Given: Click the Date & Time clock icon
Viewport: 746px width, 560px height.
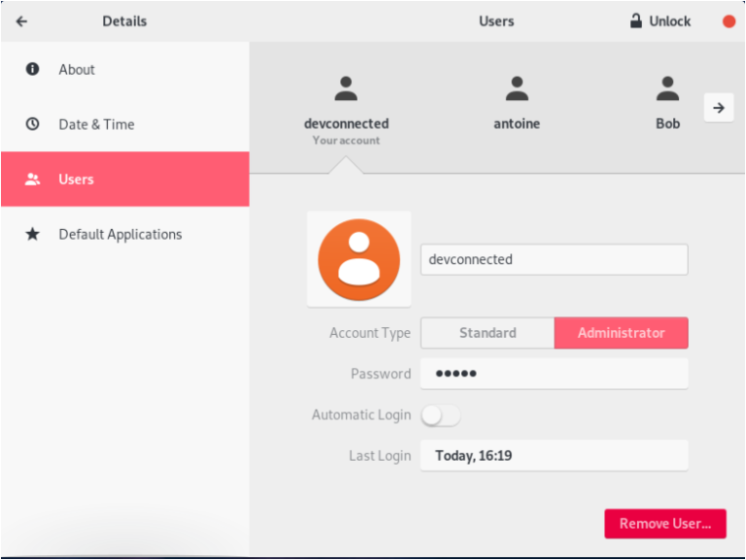Looking at the screenshot, I should [x=32, y=124].
